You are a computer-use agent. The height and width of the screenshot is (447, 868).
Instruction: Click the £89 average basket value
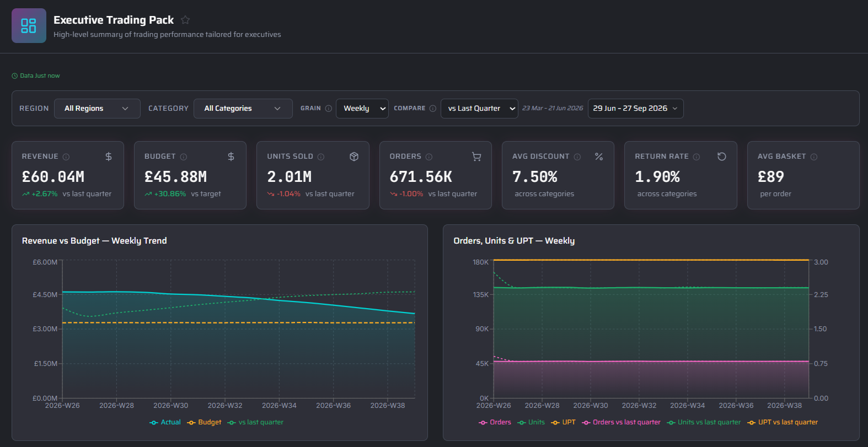pos(771,177)
